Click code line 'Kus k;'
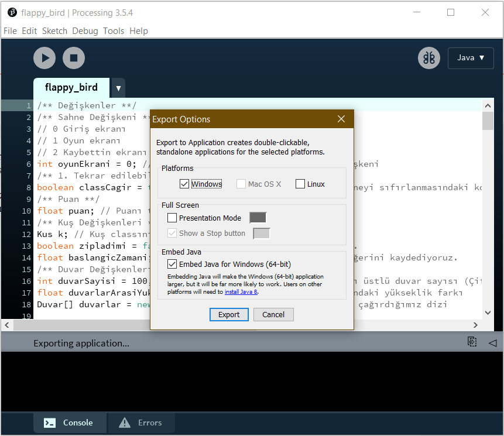Viewport: 504px width, 436px height. [53, 234]
